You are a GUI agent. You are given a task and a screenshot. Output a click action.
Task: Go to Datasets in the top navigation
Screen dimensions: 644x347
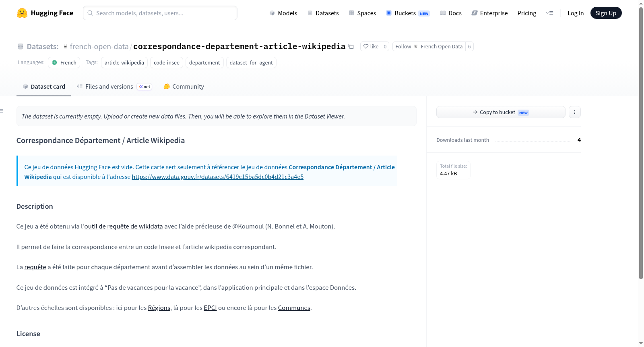[323, 13]
